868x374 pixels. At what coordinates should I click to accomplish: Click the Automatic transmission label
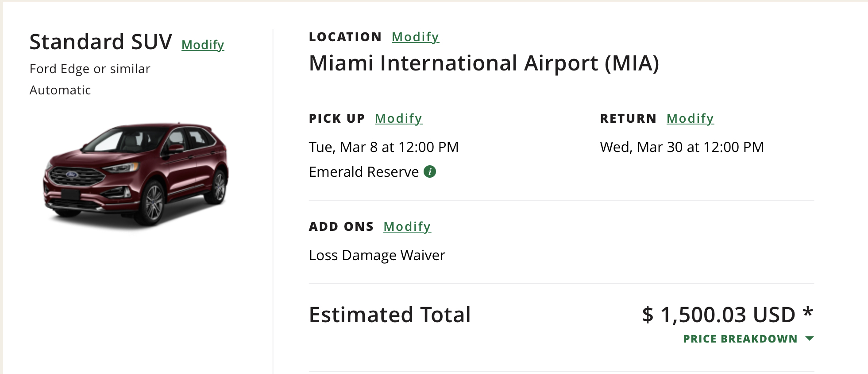pyautogui.click(x=60, y=90)
